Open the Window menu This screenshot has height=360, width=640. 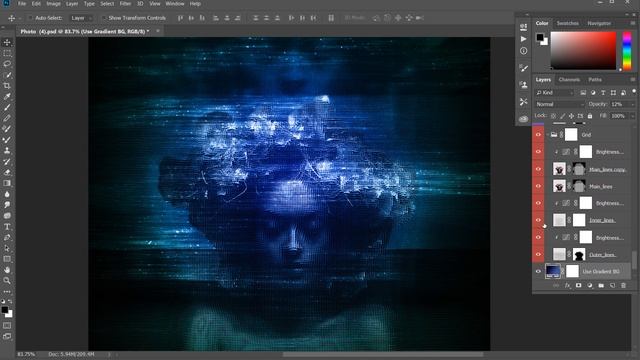[175, 4]
